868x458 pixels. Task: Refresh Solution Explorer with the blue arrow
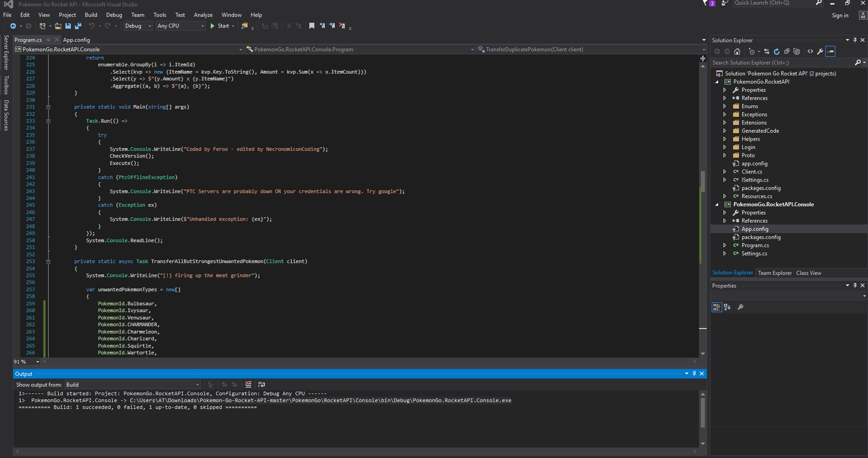[777, 51]
